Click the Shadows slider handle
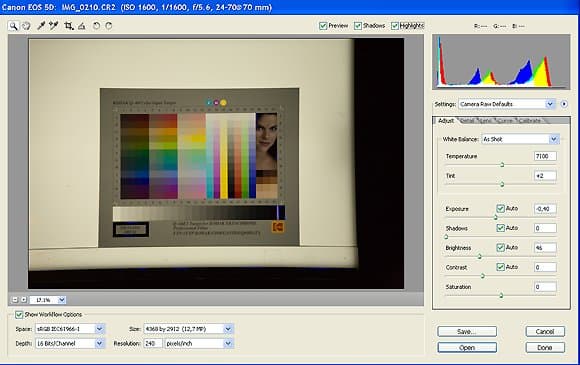This screenshot has width=580, height=365. [446, 237]
